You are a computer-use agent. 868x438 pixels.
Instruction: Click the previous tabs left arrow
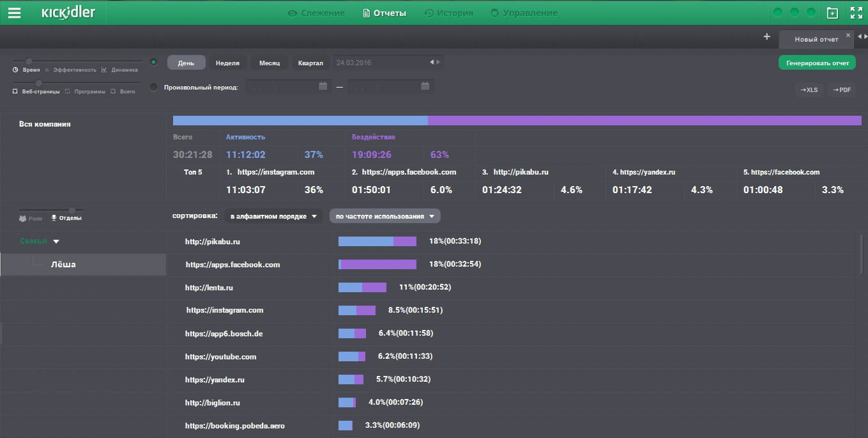pos(860,36)
